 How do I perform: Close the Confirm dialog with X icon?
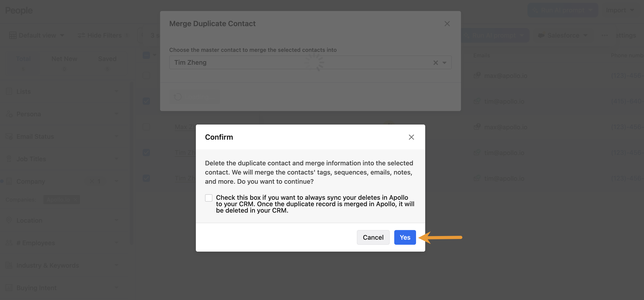411,137
